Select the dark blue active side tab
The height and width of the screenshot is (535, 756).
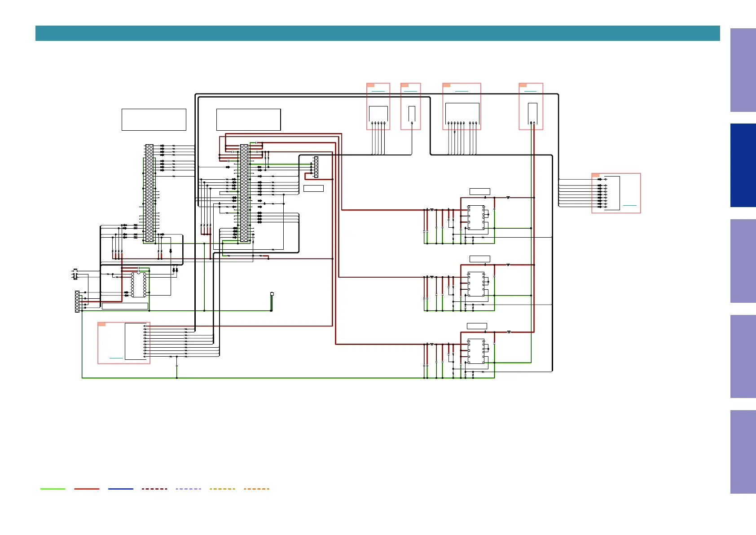pos(743,165)
